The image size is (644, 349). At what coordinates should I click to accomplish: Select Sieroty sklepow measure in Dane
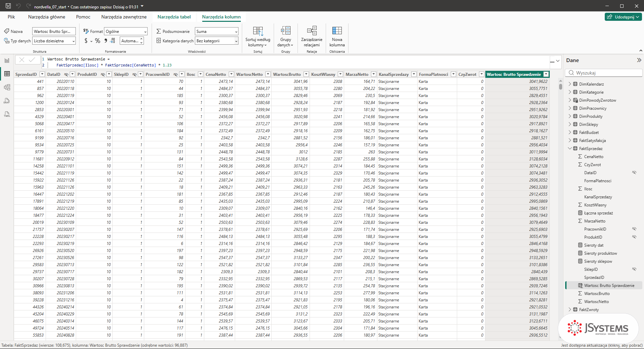coord(598,261)
